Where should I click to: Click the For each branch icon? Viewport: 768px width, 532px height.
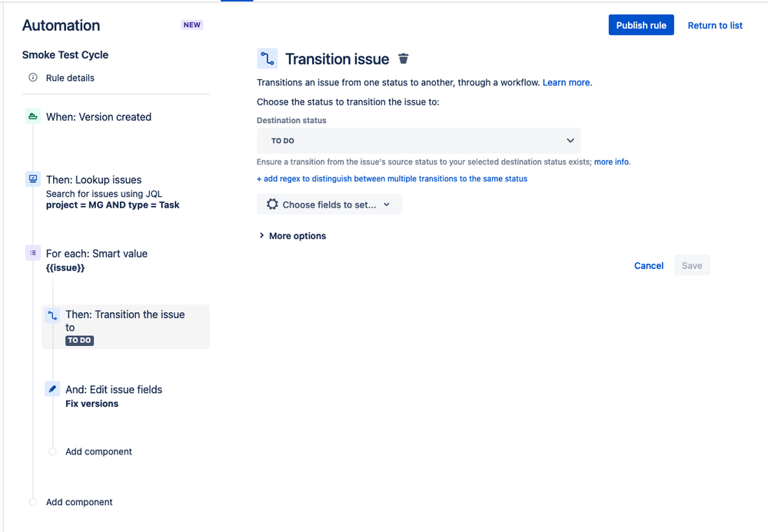(33, 253)
